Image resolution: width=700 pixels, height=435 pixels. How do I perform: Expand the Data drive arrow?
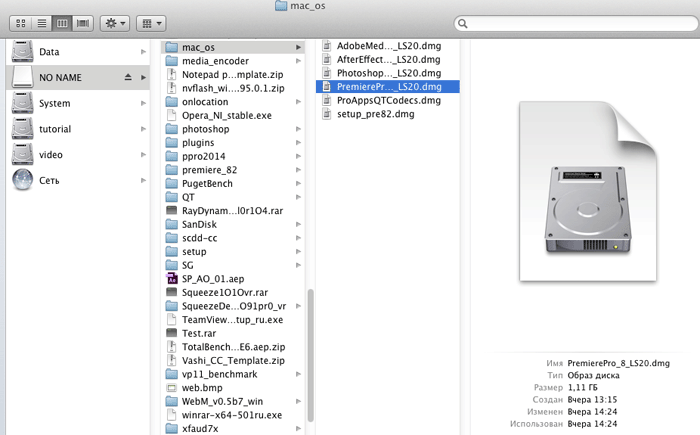pos(143,52)
